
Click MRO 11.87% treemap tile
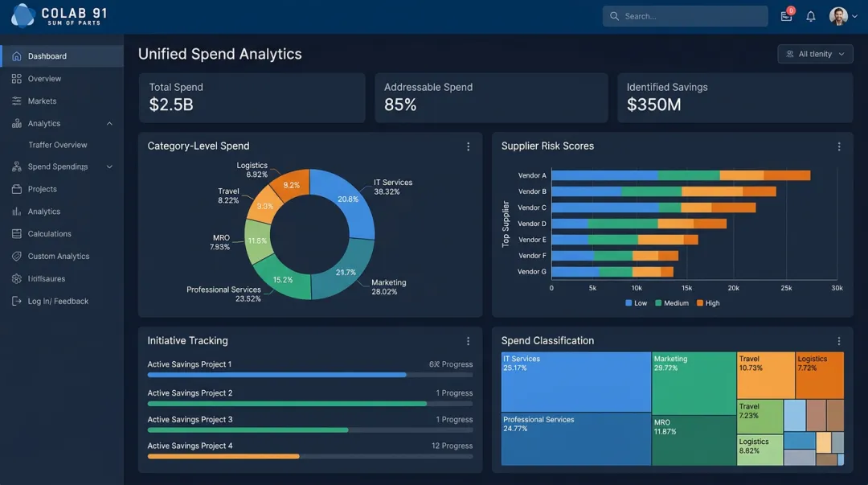point(694,441)
